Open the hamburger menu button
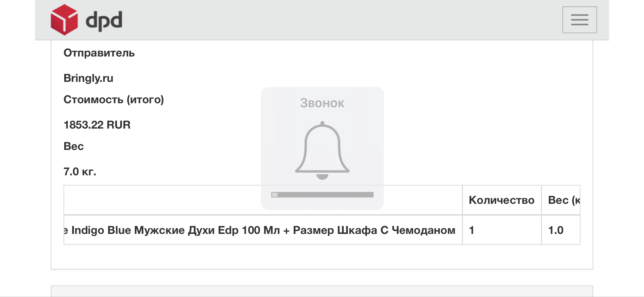The height and width of the screenshot is (297, 644). point(579,20)
